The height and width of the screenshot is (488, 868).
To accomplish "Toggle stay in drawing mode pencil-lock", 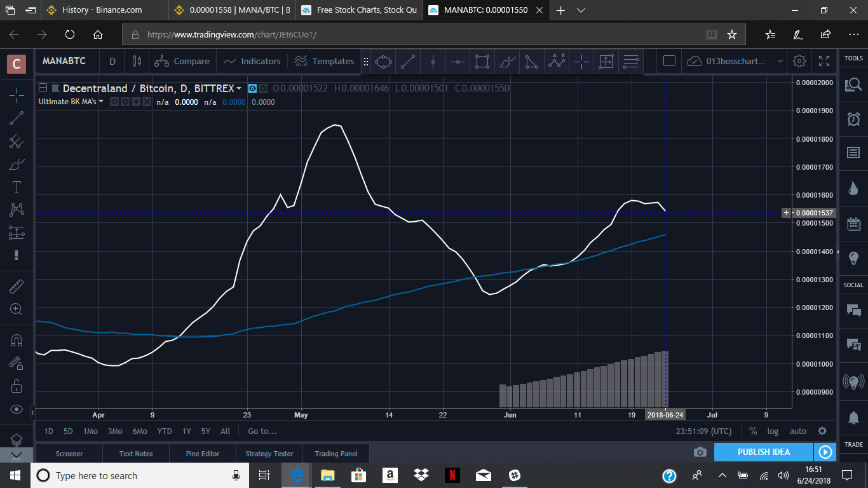I will [17, 363].
